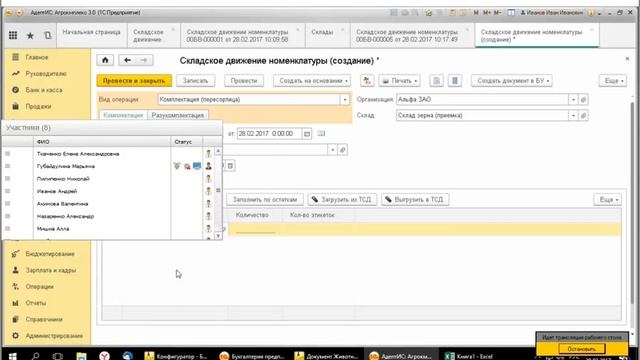640x360 pixels.
Task: Tick checkbox for Мишина Алла
Action: point(7,229)
